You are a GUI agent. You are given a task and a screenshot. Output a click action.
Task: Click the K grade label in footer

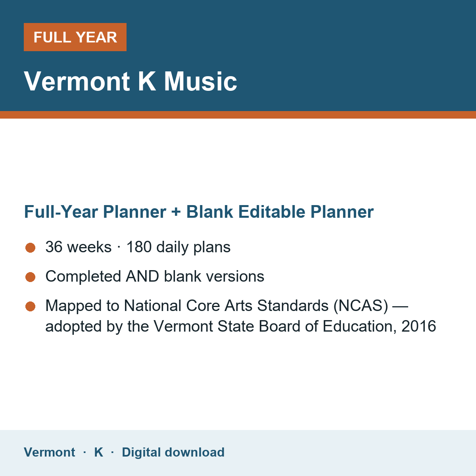(99, 452)
